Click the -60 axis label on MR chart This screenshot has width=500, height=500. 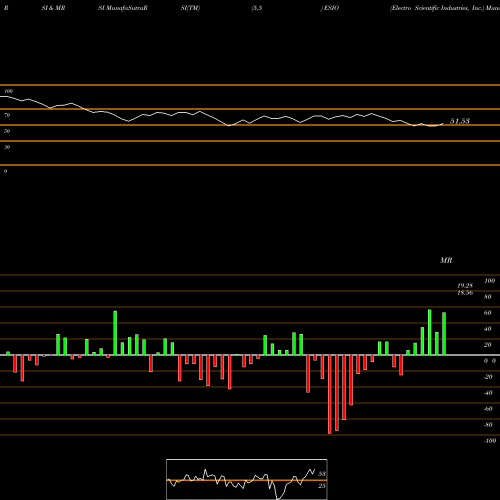487,409
